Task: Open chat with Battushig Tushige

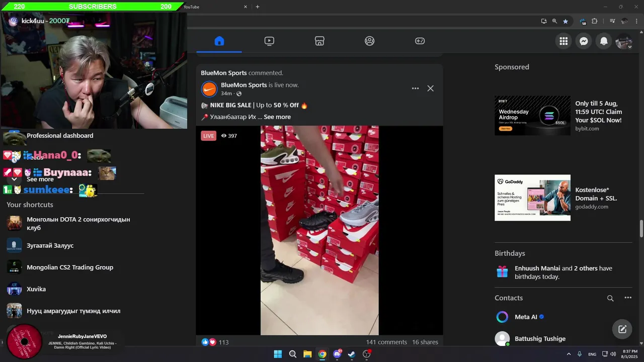Action: [540, 339]
